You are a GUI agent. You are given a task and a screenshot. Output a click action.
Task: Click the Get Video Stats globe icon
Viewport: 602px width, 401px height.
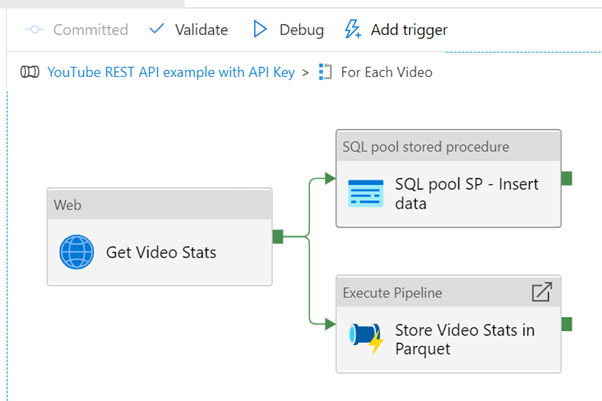point(78,251)
